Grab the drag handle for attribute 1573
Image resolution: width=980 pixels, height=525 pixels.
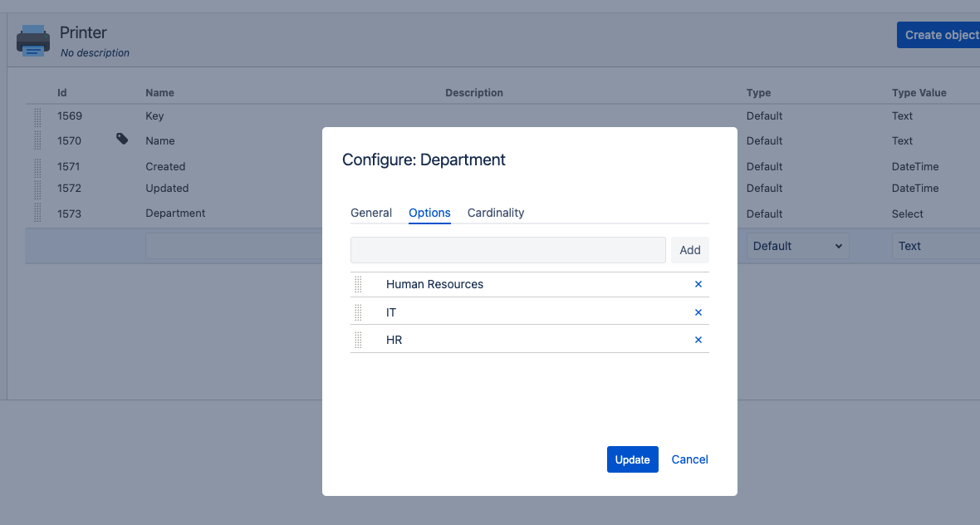37,213
